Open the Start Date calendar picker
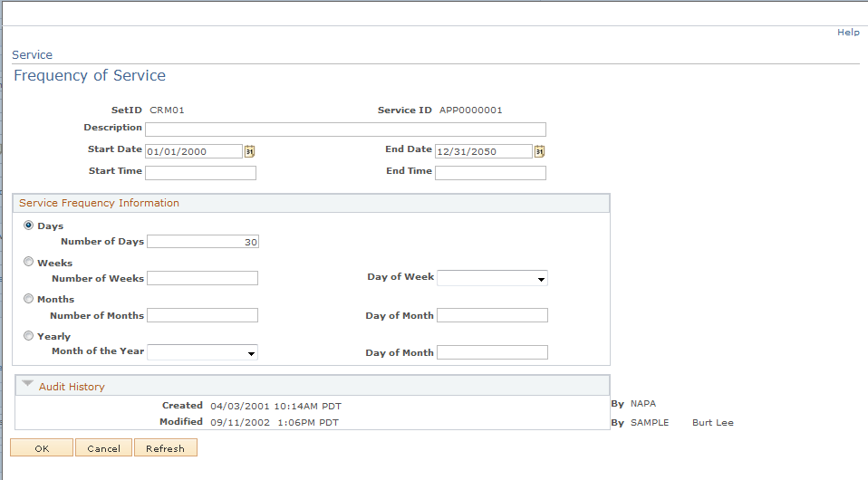 click(250, 151)
